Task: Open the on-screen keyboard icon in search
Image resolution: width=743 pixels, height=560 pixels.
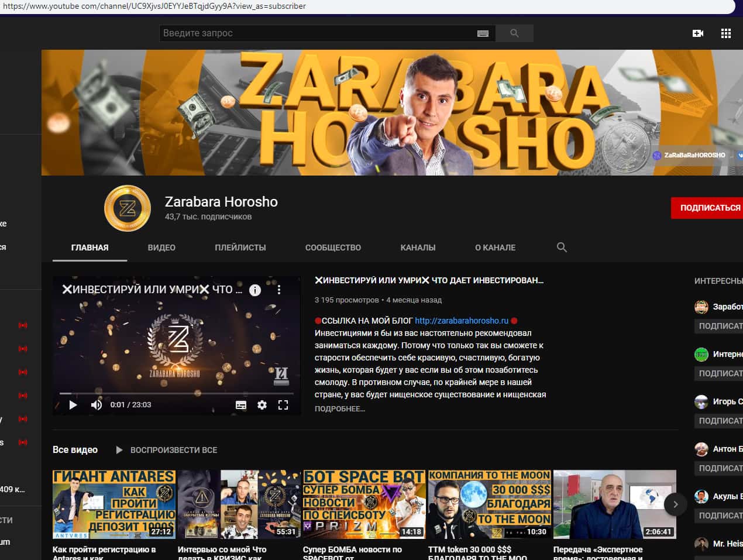Action: pos(483,33)
